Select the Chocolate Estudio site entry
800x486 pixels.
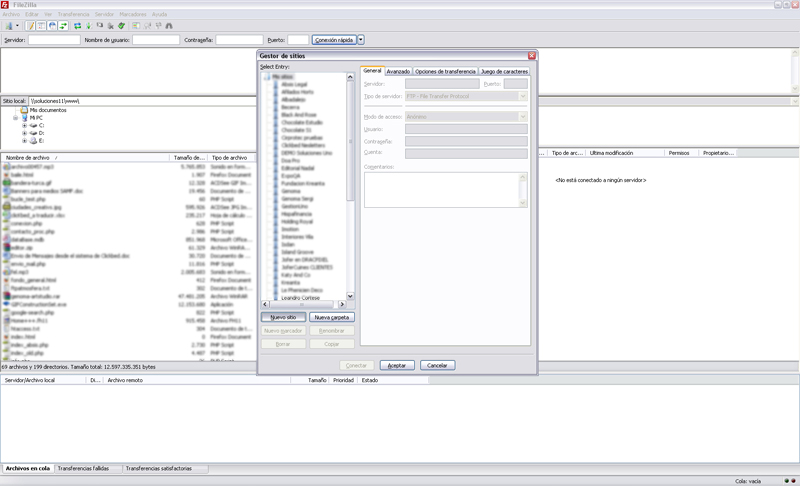tap(302, 122)
